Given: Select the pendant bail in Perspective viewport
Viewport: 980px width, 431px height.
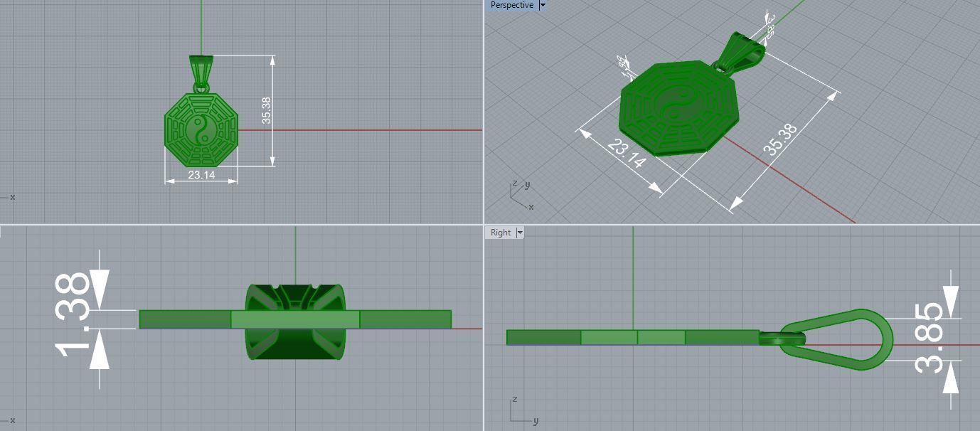Looking at the screenshot, I should point(741,53).
